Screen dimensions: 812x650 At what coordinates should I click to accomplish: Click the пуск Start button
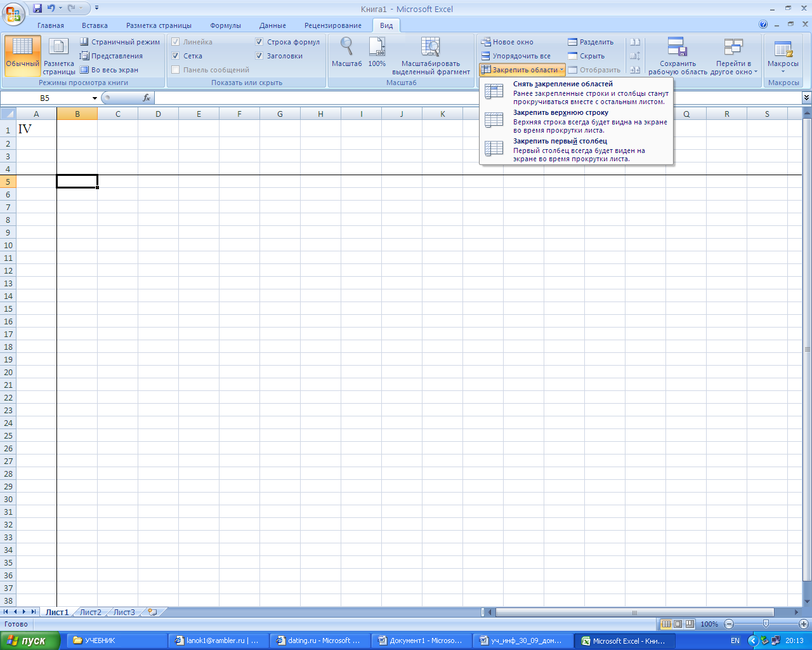[x=30, y=640]
